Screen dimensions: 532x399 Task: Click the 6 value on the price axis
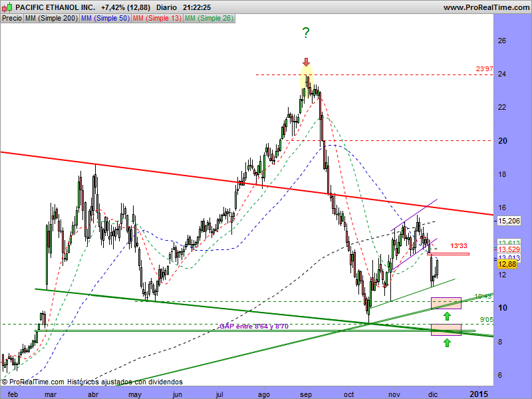click(x=500, y=375)
